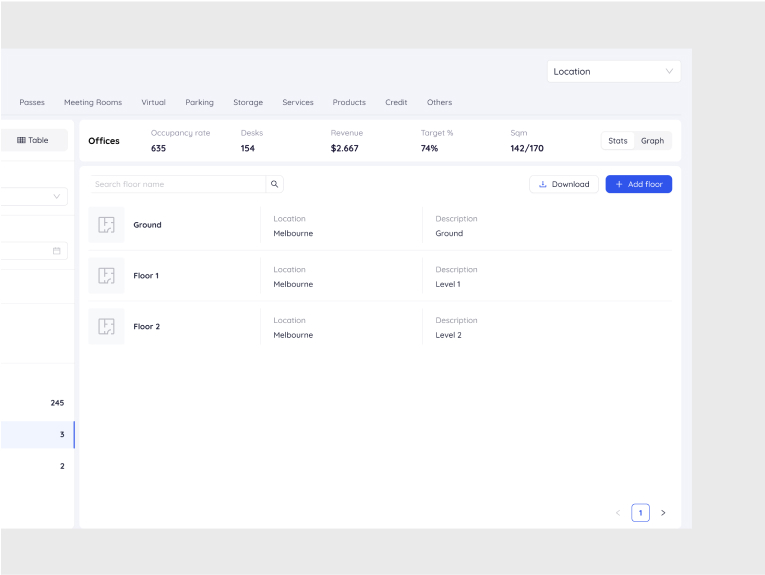Switch to Table view

(x=33, y=140)
